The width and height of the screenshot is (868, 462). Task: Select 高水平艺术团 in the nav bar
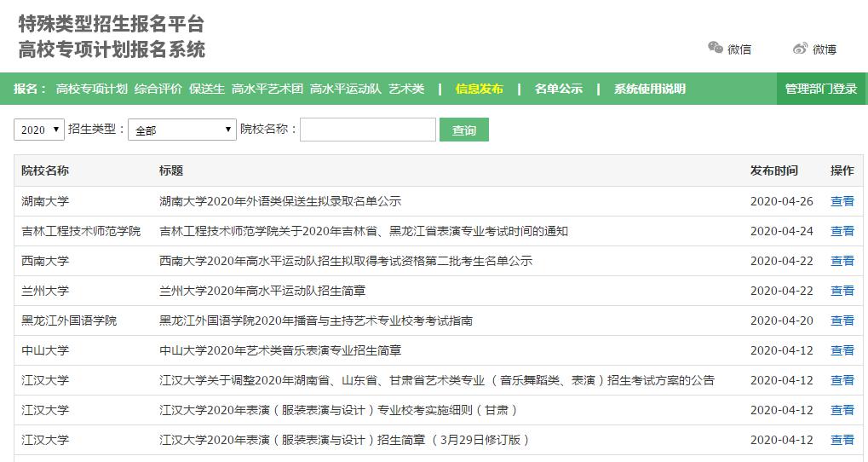pyautogui.click(x=267, y=89)
